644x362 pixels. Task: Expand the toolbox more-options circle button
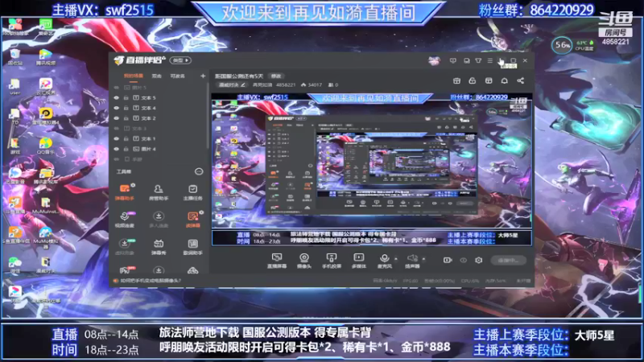click(x=199, y=171)
